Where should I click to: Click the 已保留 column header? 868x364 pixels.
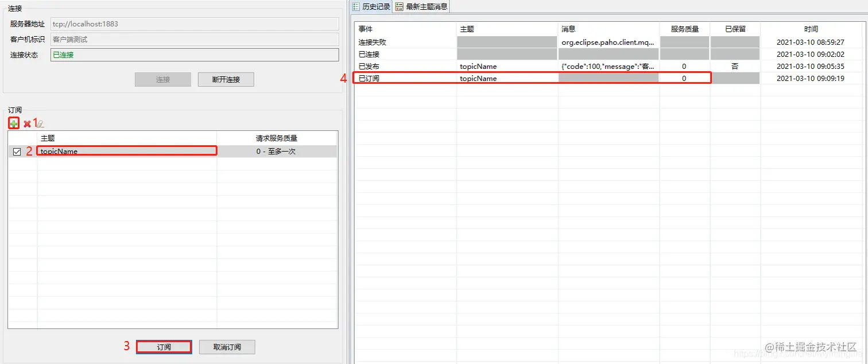(735, 29)
